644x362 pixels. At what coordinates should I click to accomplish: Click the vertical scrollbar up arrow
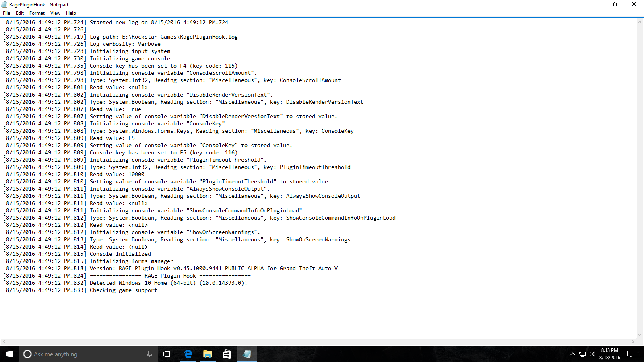coord(640,22)
